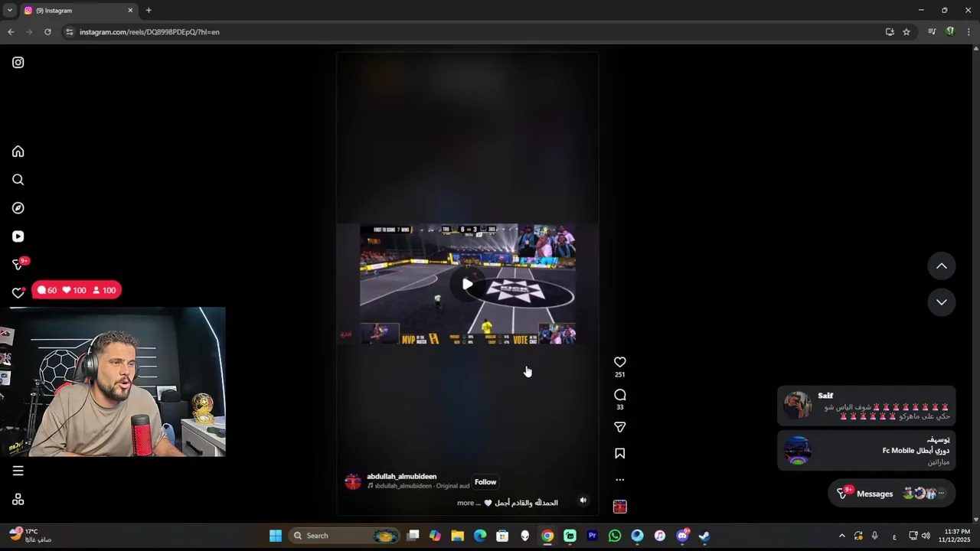Viewport: 980px width, 551px height.
Task: Open reel options three-dot menu
Action: [x=620, y=480]
